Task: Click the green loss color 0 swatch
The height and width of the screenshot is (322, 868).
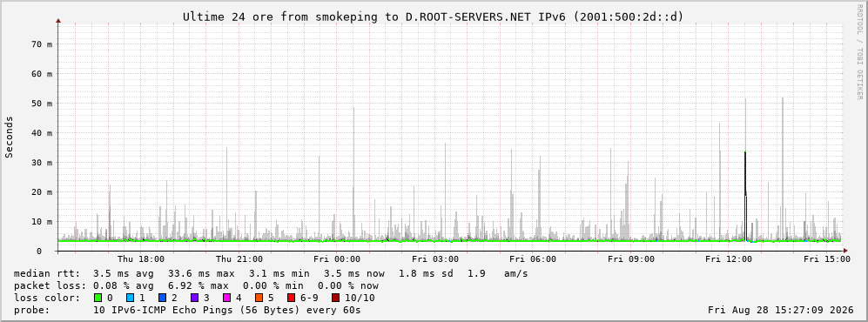Action: (x=98, y=298)
